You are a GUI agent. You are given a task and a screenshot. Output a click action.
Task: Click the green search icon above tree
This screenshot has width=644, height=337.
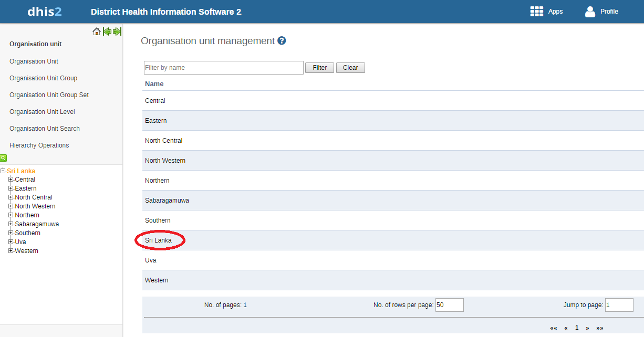click(3, 157)
